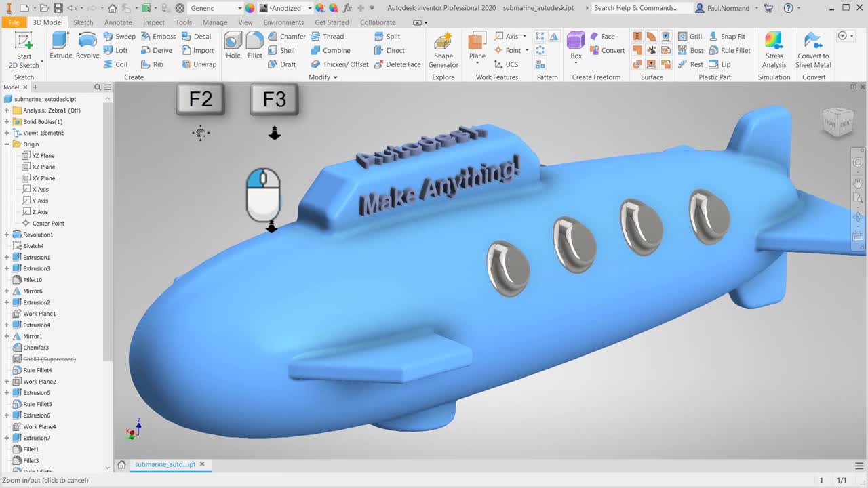Viewport: 868px width, 488px height.
Task: Expand the Revolution1 feature node
Action: (x=7, y=235)
